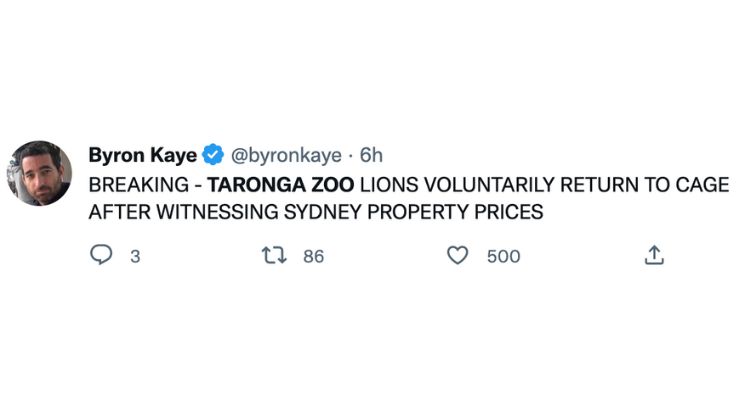Click the Byron Kaye display name
This screenshot has height=411, width=730.
[143, 155]
